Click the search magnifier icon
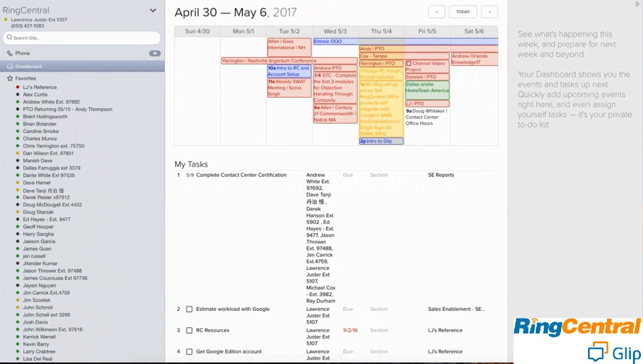The height and width of the screenshot is (364, 643). pyautogui.click(x=9, y=38)
